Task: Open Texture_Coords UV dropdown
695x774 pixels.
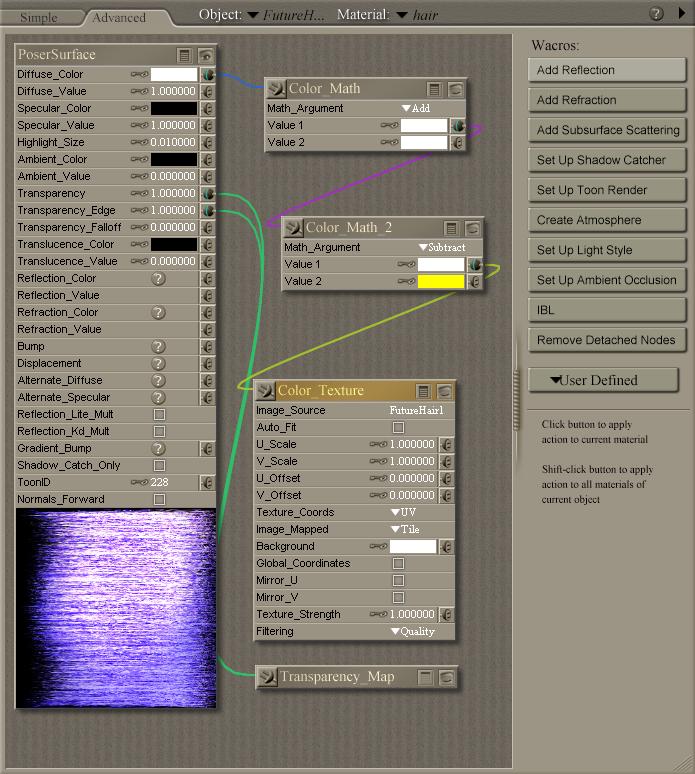Action: pyautogui.click(x=404, y=512)
